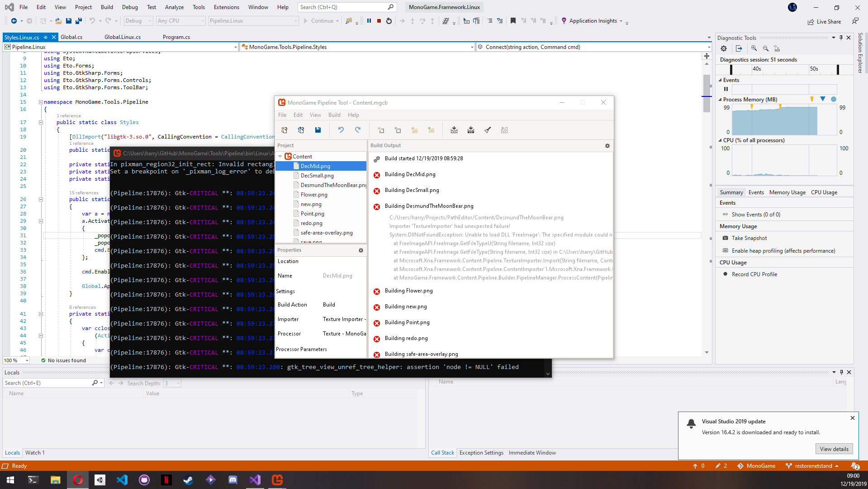
Task: Add a new item to Content
Action: pos(381,130)
